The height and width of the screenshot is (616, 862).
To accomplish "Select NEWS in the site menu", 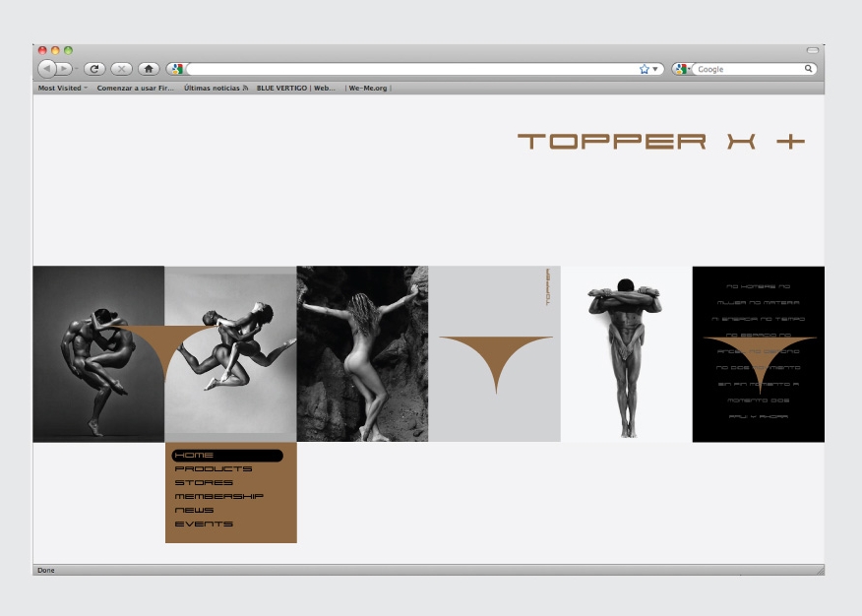I will point(194,510).
